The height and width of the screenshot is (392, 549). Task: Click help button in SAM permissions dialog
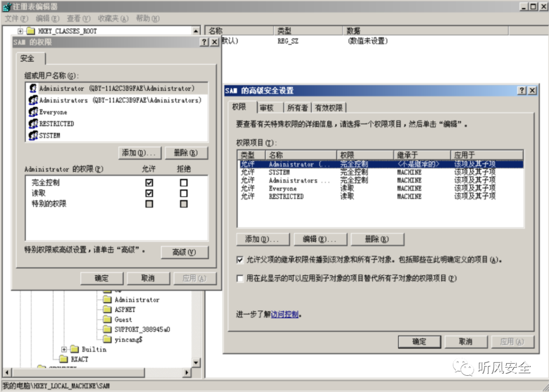pos(204,42)
